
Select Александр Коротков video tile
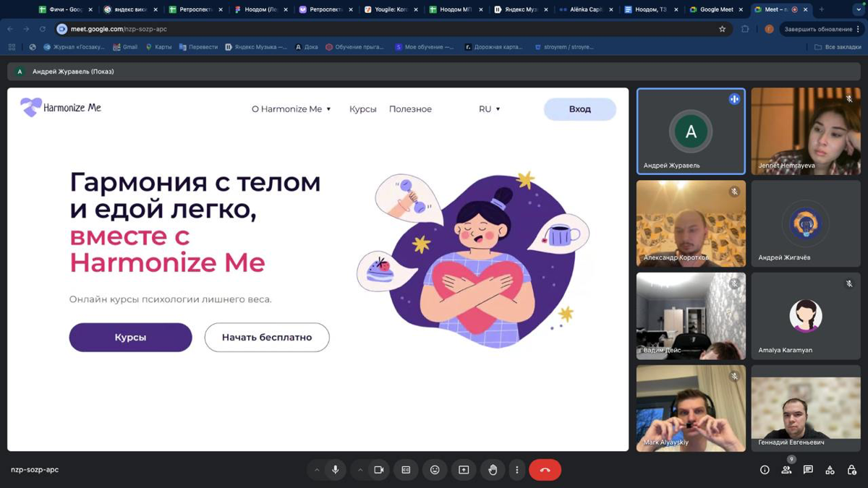coord(691,223)
